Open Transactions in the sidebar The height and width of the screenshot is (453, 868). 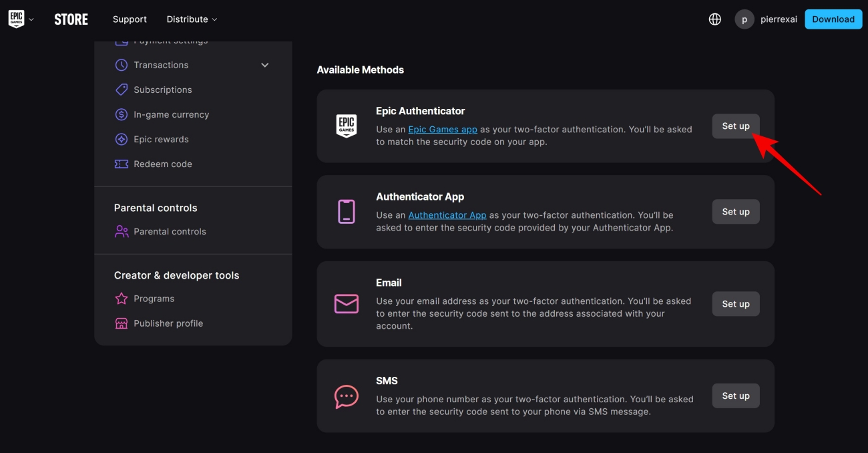(161, 65)
